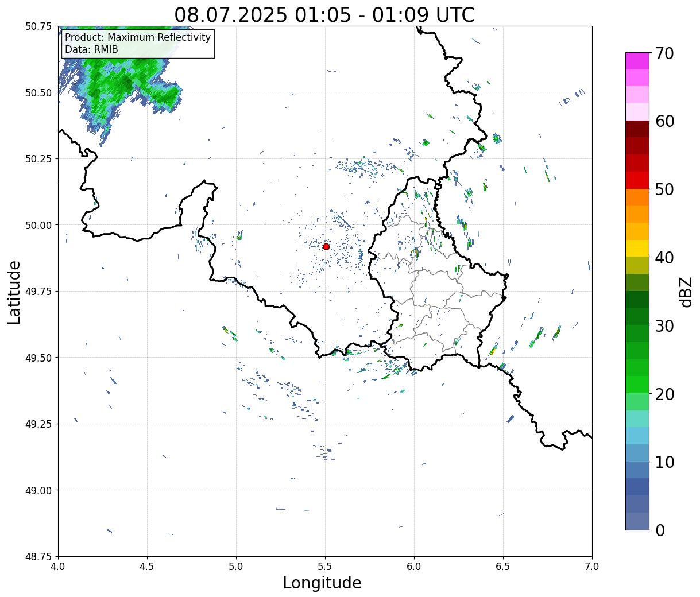Click the colorbar tick label 0
Image resolution: width=700 pixels, height=597 pixels.
point(660,530)
